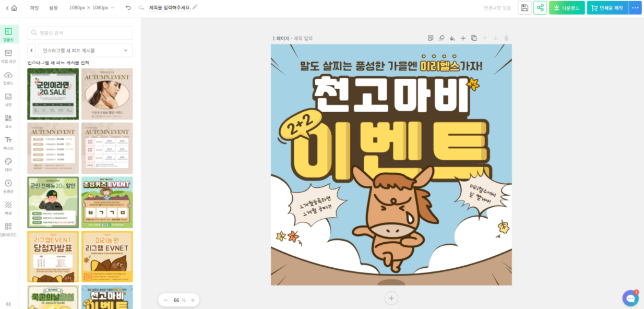Image resolution: width=644 pixels, height=309 pixels.
Task: Open the 파일 menu
Action: point(34,8)
